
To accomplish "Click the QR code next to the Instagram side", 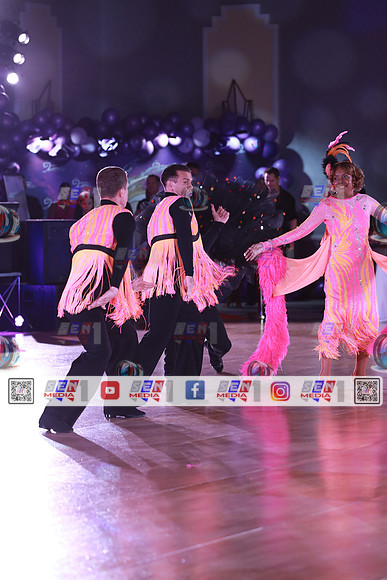I will click(x=367, y=391).
